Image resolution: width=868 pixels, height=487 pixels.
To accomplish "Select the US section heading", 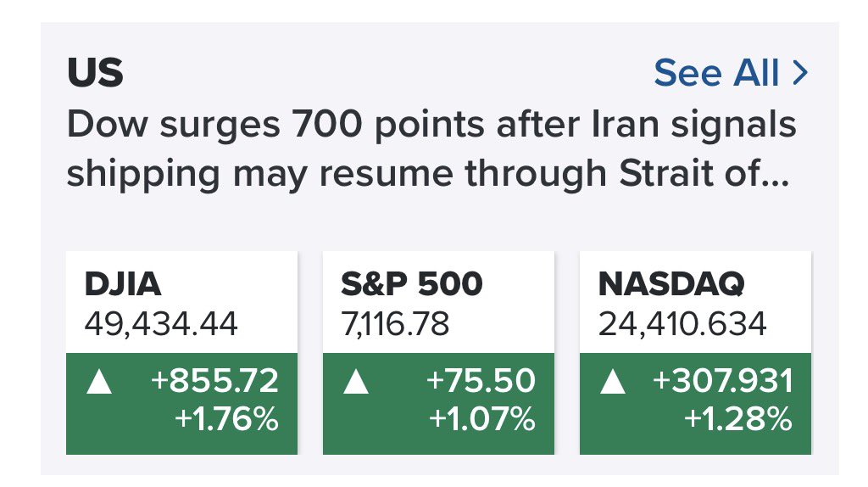I will point(95,74).
